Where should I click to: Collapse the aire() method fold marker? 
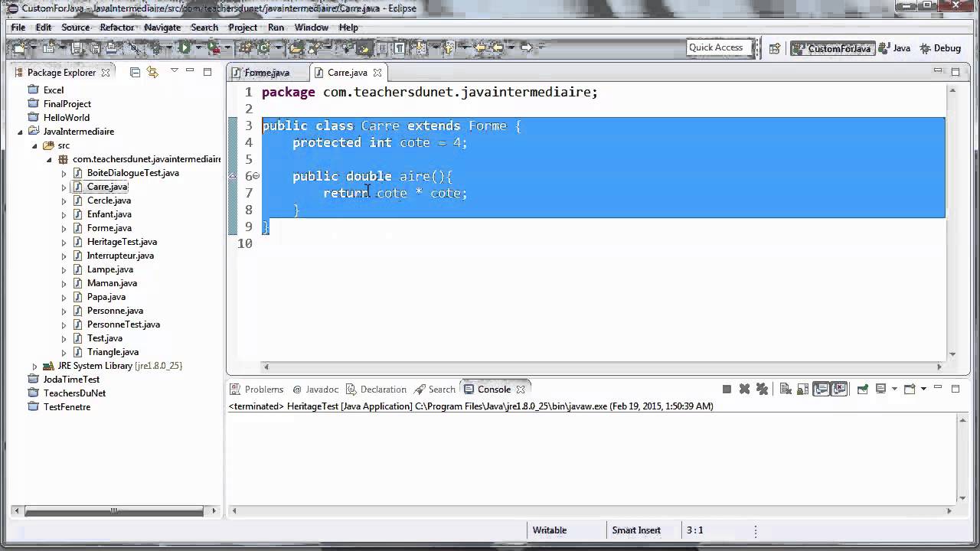tap(256, 176)
